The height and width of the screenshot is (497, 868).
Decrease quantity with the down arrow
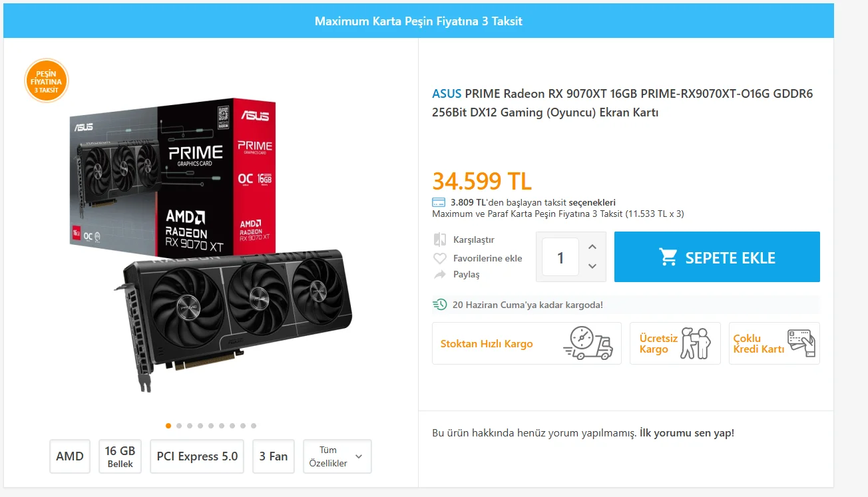coord(592,266)
